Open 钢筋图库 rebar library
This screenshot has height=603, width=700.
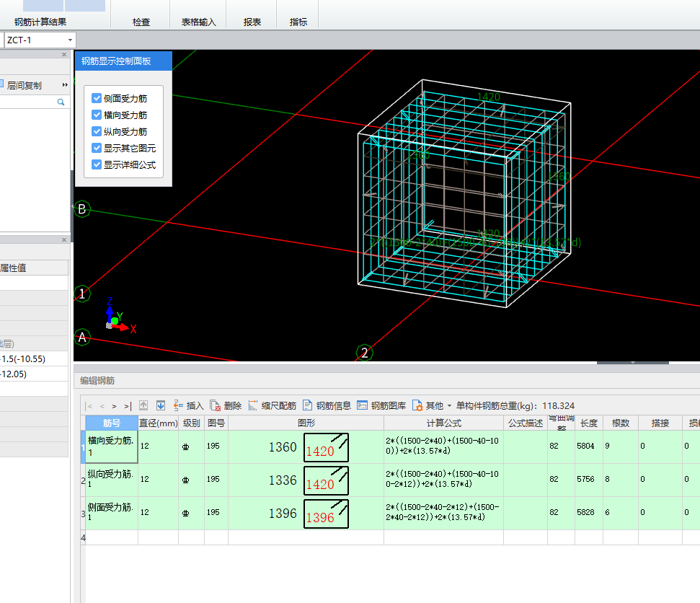click(x=381, y=405)
